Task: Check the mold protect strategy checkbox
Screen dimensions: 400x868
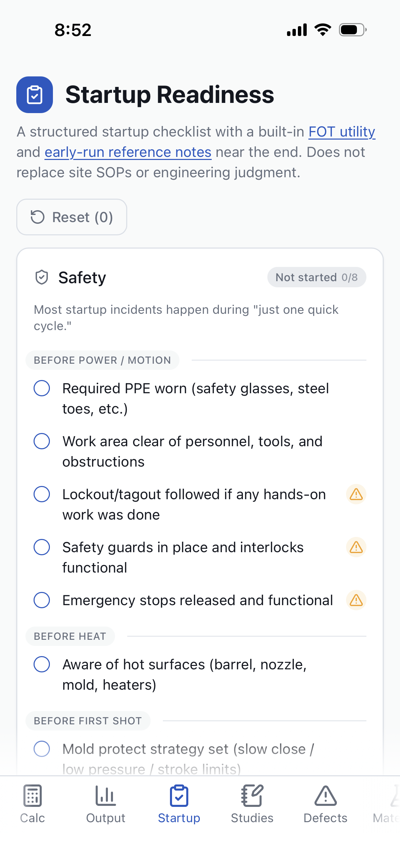Action: pos(42,748)
